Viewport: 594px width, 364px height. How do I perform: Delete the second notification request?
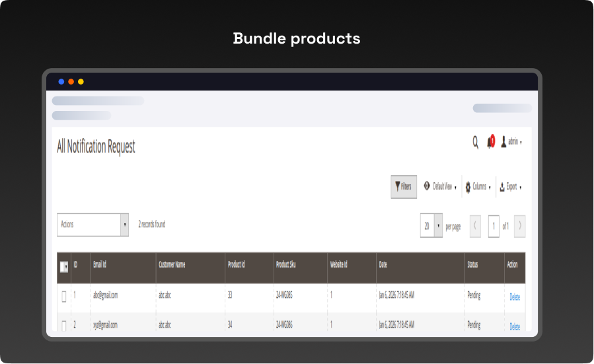[514, 326]
